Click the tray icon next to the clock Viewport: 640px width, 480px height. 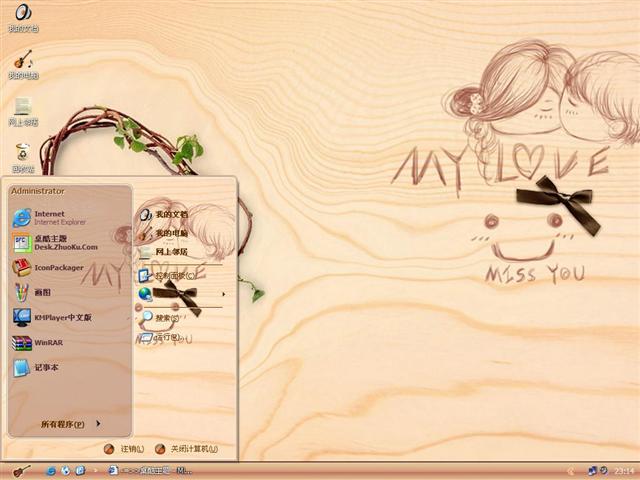click(604, 471)
